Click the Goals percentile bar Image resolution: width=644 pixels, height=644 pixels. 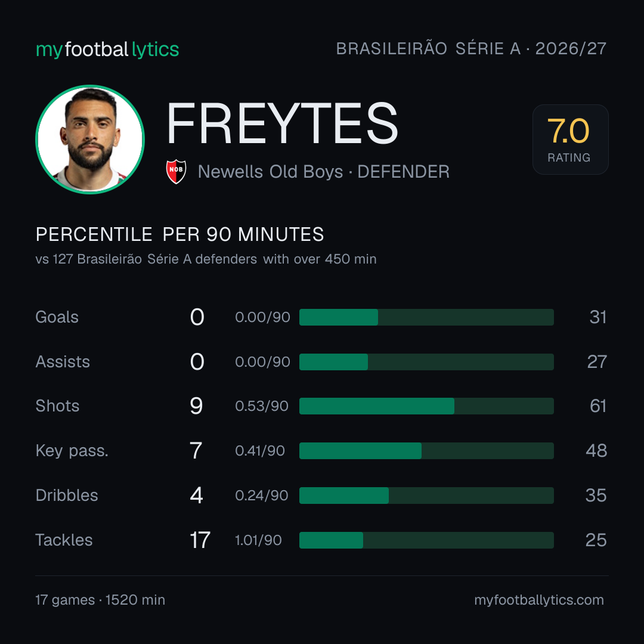point(426,317)
